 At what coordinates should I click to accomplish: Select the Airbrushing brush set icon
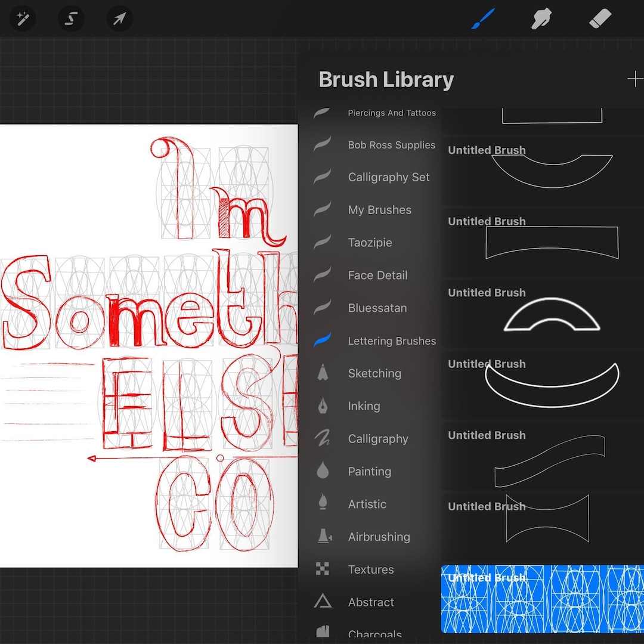[323, 536]
